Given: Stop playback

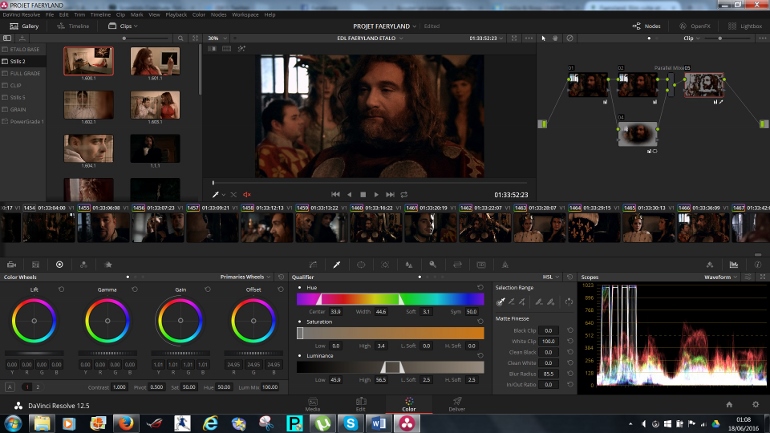Looking at the screenshot, I should click(363, 195).
